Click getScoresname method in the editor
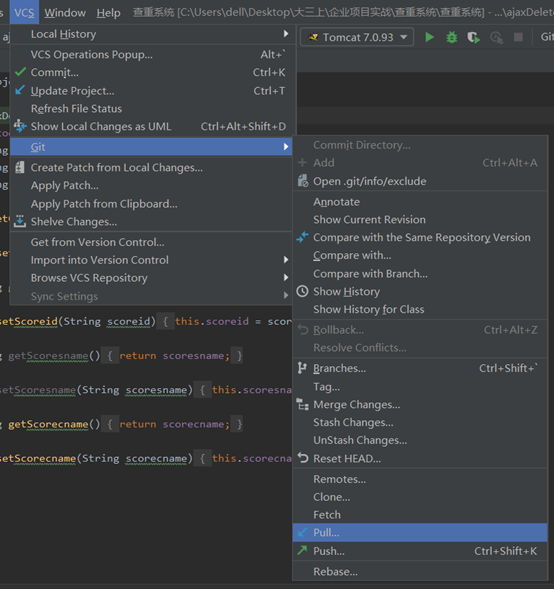The height and width of the screenshot is (589, 554). click(x=48, y=355)
